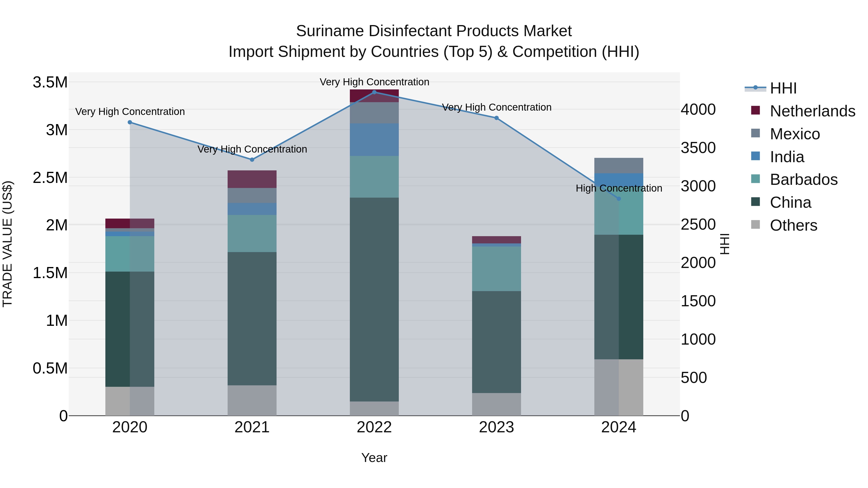868x488 pixels.
Task: Select the 2024 HHI data point
Action: [619, 199]
